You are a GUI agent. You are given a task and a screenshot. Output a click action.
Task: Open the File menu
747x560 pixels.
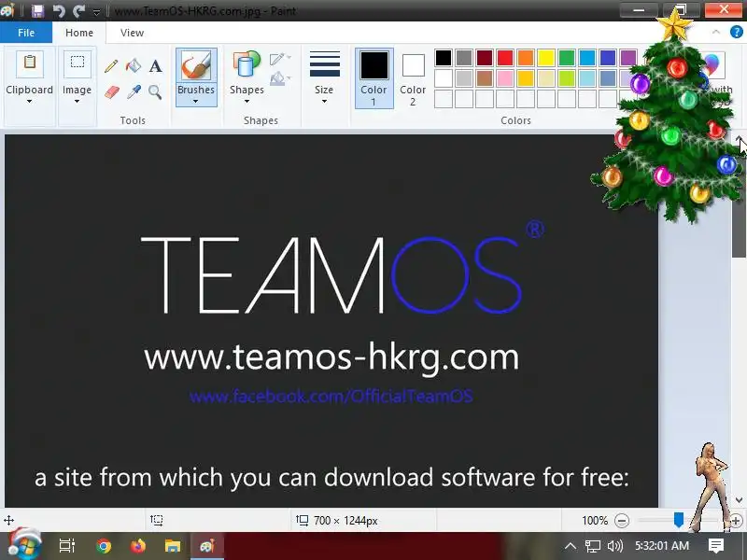(x=26, y=33)
